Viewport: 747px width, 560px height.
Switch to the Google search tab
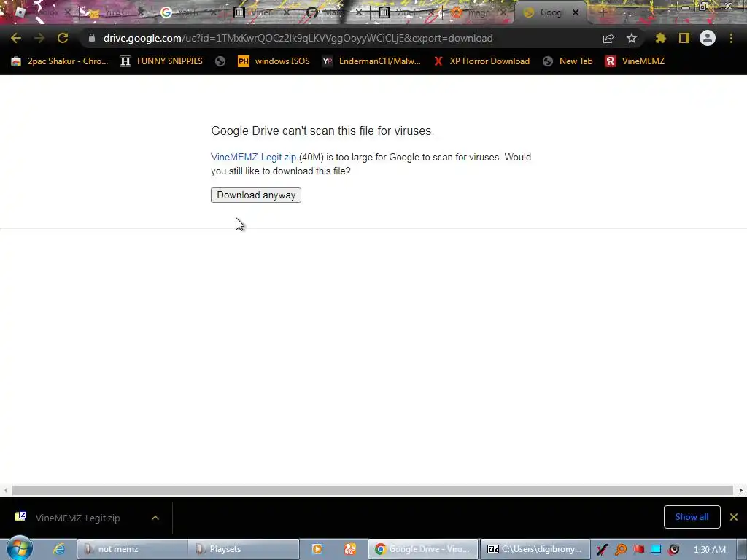[x=188, y=12]
